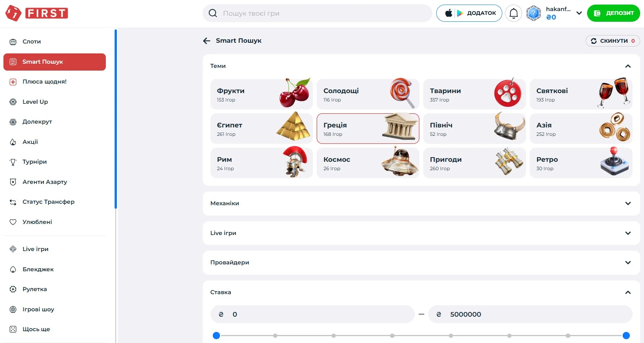Click the search magnifier icon
The height and width of the screenshot is (343, 644).
coord(213,13)
